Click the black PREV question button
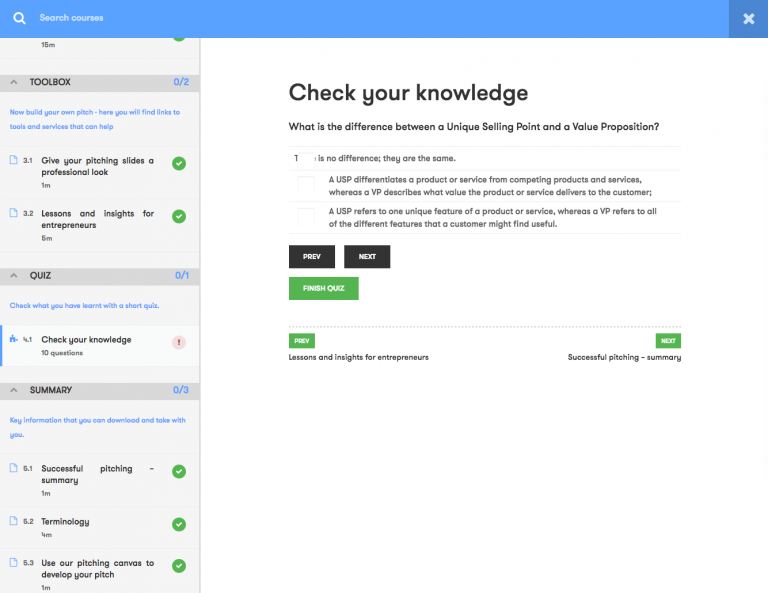This screenshot has width=768, height=593. [312, 257]
